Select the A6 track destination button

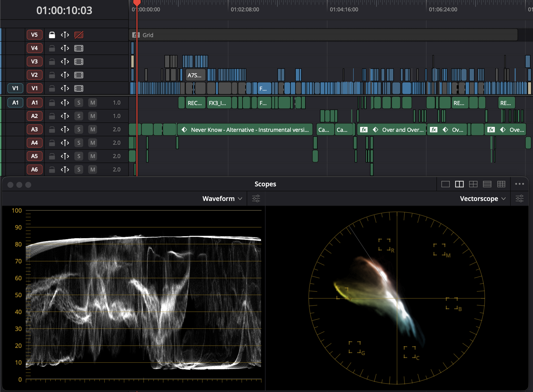34,169
